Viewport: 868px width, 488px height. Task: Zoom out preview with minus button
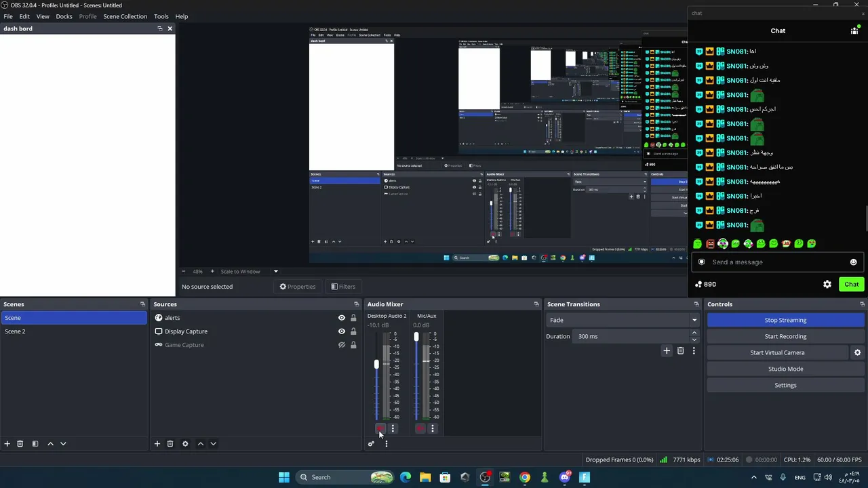coord(183,271)
